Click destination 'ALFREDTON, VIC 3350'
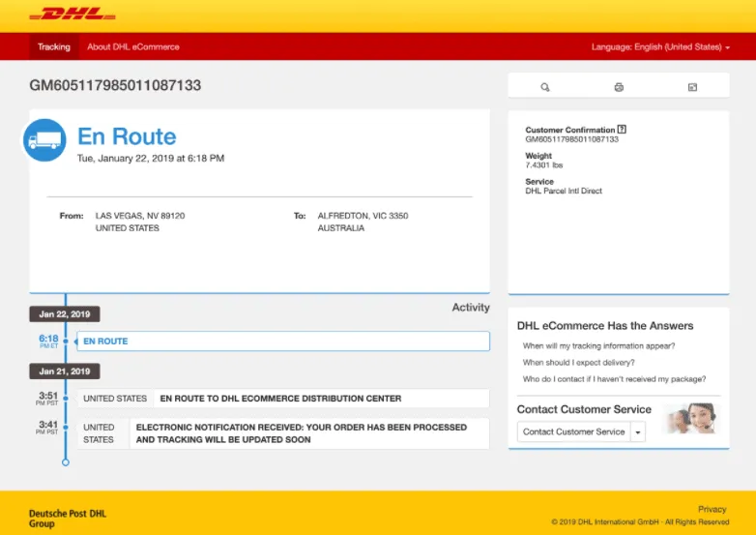 363,216
